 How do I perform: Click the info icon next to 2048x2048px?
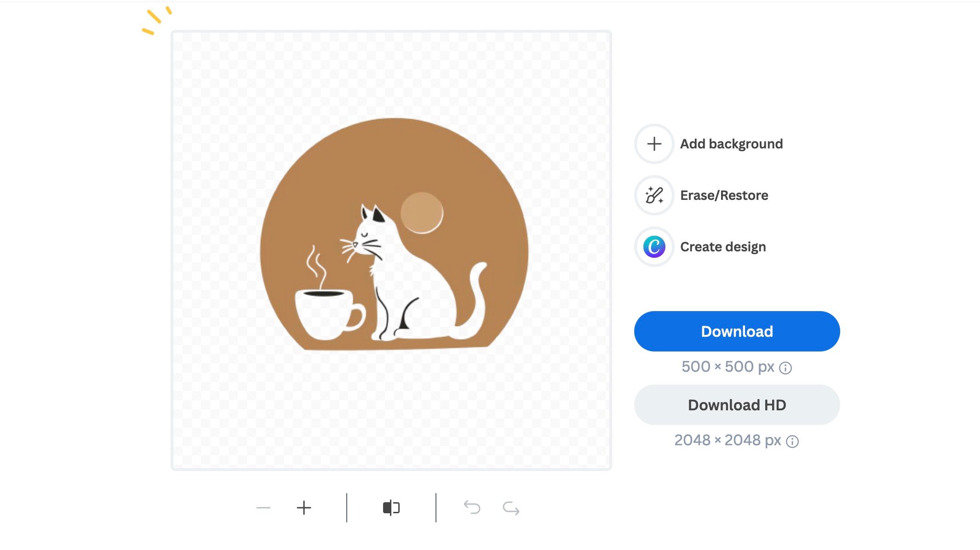pos(792,441)
